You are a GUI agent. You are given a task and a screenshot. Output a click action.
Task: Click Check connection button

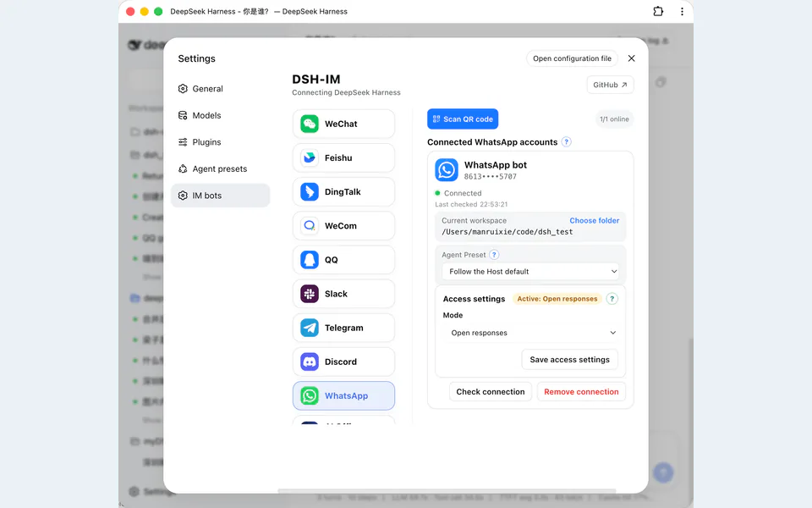click(x=491, y=392)
